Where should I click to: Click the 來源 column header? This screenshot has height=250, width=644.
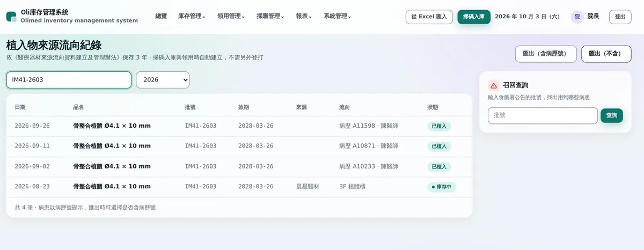click(x=302, y=107)
